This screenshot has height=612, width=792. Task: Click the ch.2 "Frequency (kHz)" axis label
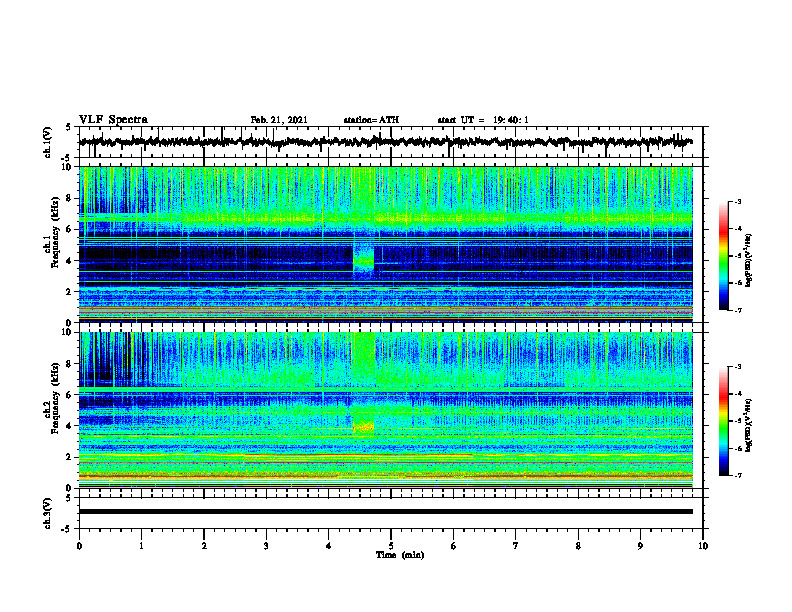tap(54, 398)
